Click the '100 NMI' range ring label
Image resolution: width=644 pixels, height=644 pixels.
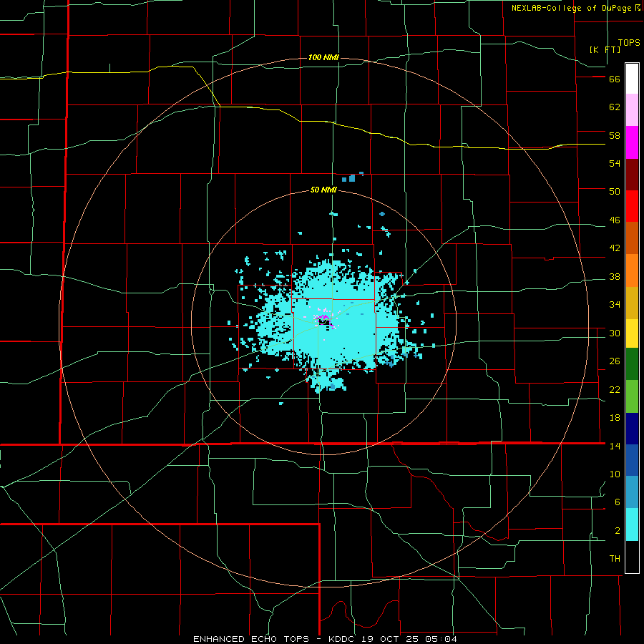pos(323,57)
